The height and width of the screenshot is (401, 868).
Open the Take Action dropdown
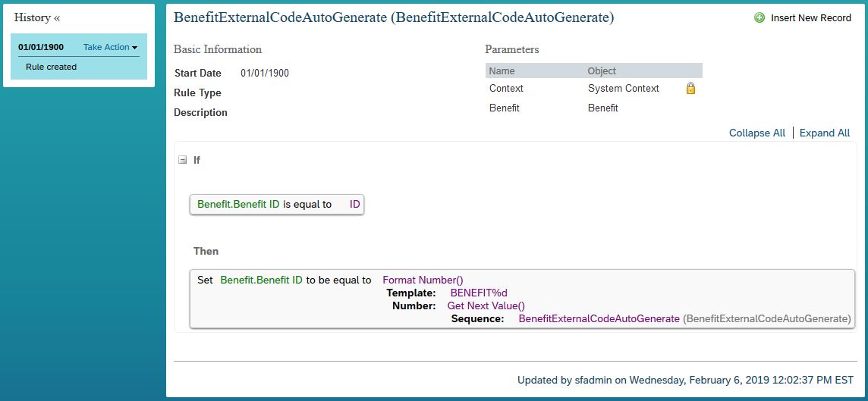click(x=110, y=47)
